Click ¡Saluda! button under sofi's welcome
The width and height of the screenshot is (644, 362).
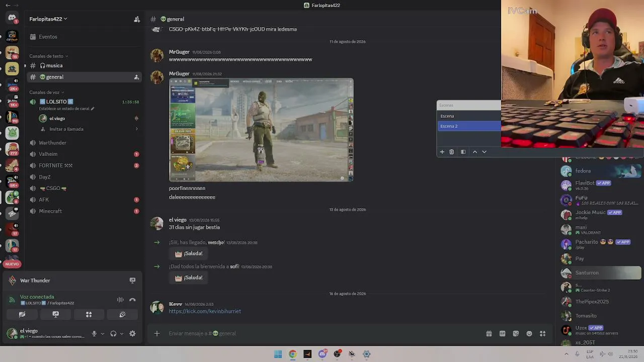click(189, 278)
